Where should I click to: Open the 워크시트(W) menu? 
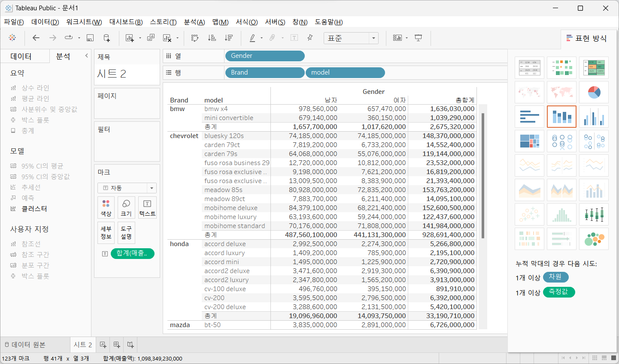[x=84, y=22]
